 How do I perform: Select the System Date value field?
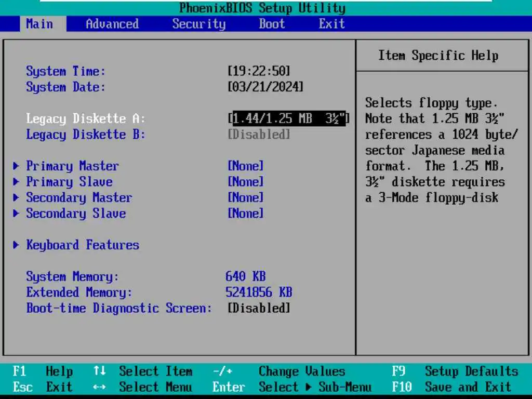click(x=265, y=87)
